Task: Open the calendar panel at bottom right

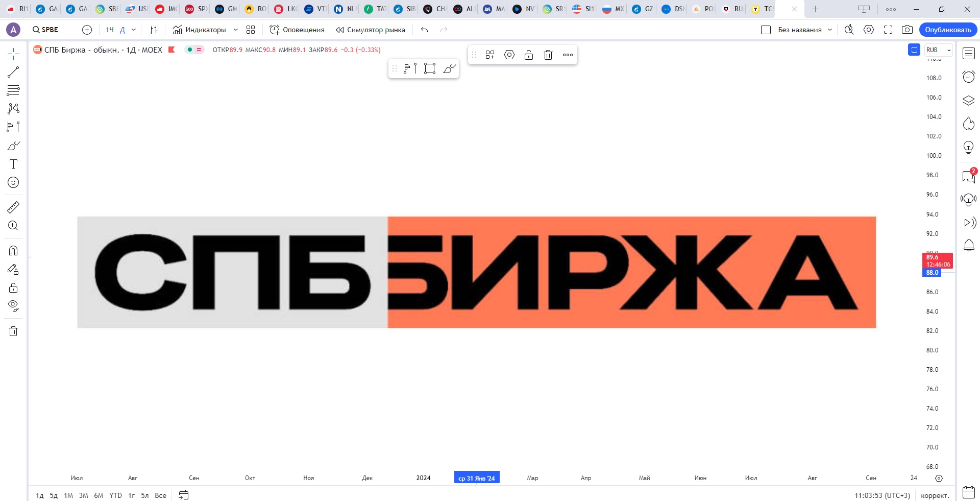Action: pos(969,492)
